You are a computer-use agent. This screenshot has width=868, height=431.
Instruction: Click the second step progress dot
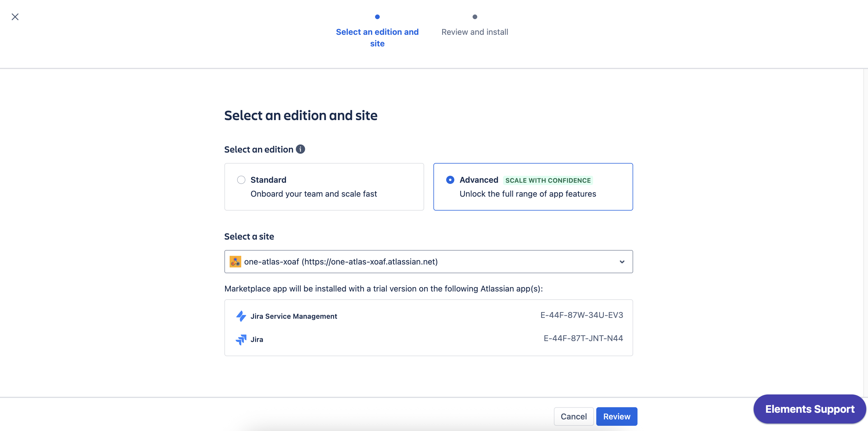coord(475,17)
